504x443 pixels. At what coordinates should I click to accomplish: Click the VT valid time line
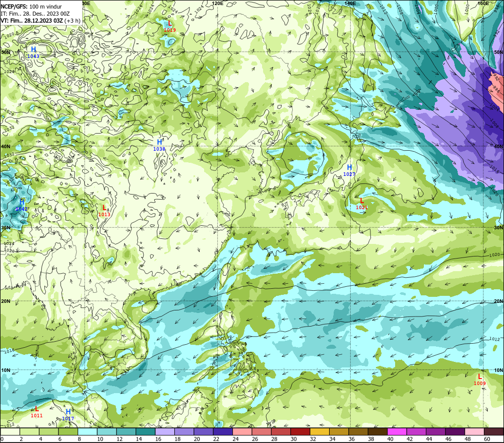point(40,21)
